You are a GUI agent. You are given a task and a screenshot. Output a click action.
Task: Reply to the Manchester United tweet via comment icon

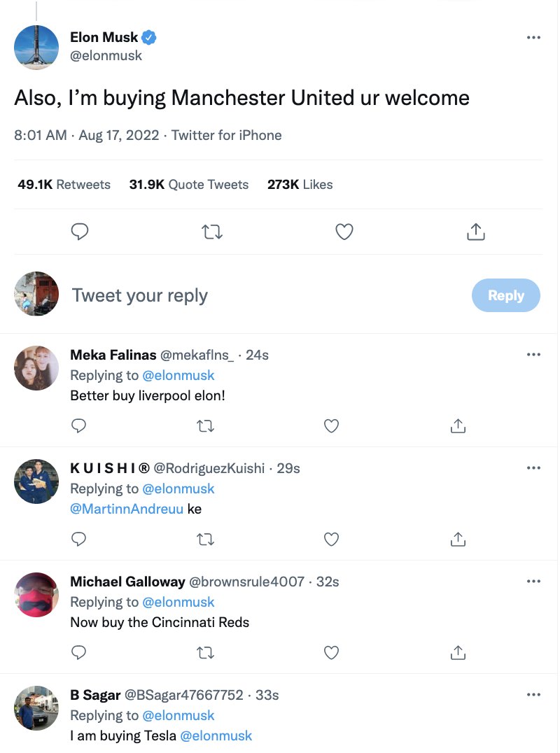80,232
